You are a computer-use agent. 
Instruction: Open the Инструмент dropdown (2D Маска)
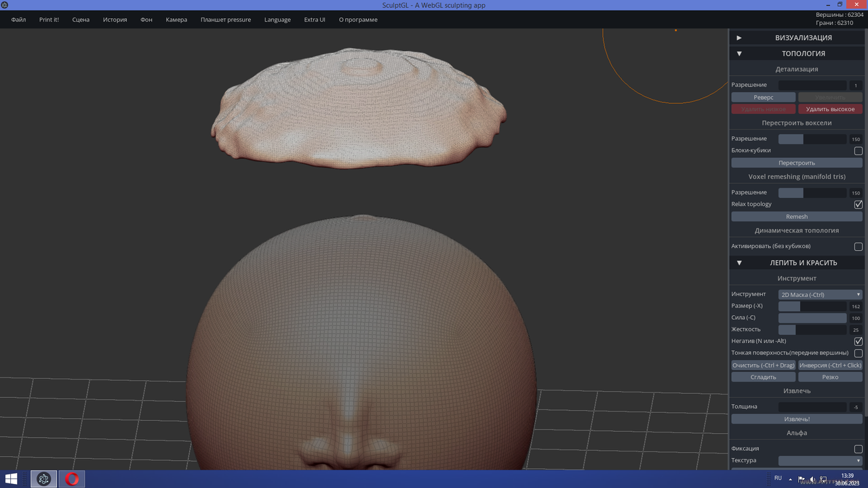(820, 294)
